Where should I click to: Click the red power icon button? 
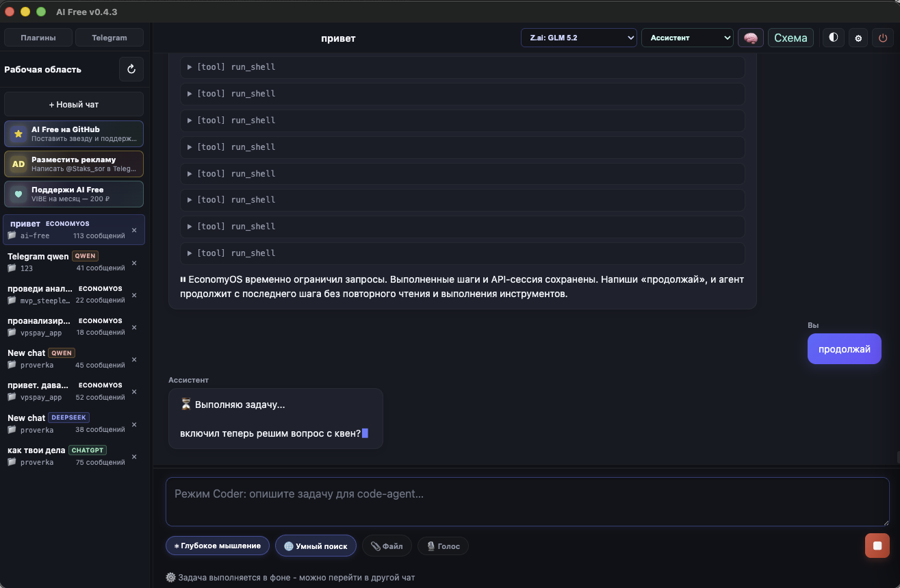click(x=883, y=38)
